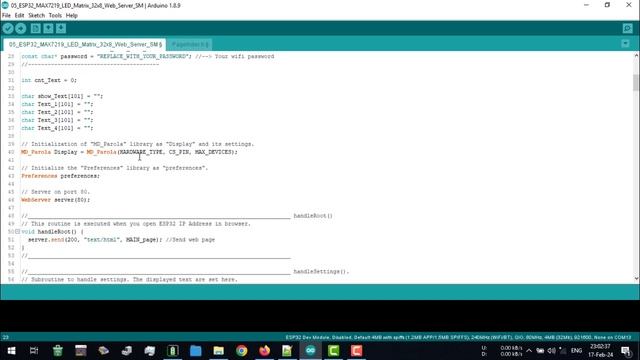Open the red Camtasia recorder taskbar icon
The height and width of the screenshot is (360, 640).
pos(356,351)
